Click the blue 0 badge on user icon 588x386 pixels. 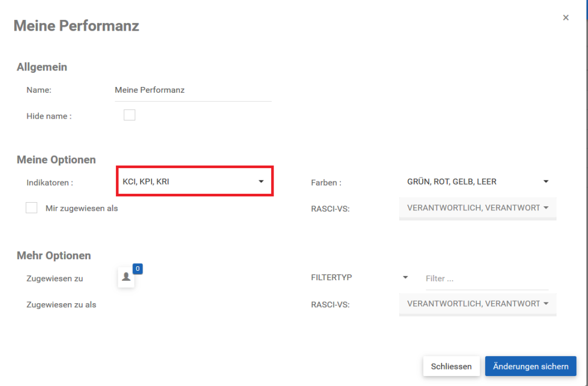coord(138,268)
